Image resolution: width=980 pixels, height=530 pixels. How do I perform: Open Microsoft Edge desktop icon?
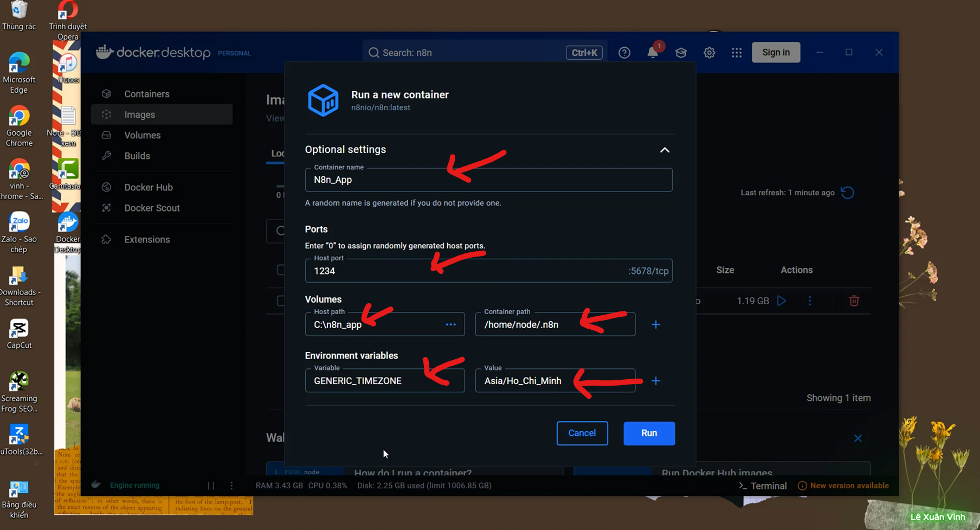coord(19,73)
